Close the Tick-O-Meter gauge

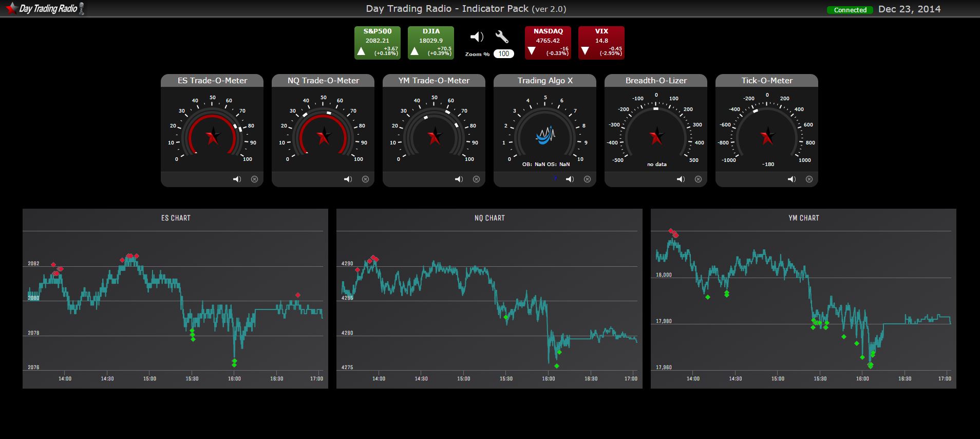(x=809, y=179)
